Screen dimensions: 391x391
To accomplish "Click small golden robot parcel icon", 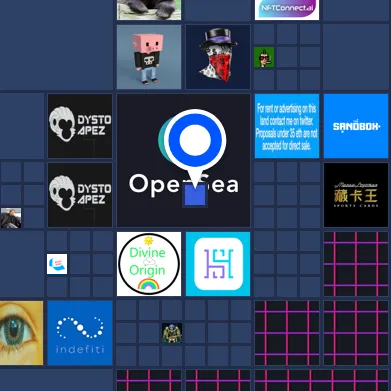I will pyautogui.click(x=172, y=333).
